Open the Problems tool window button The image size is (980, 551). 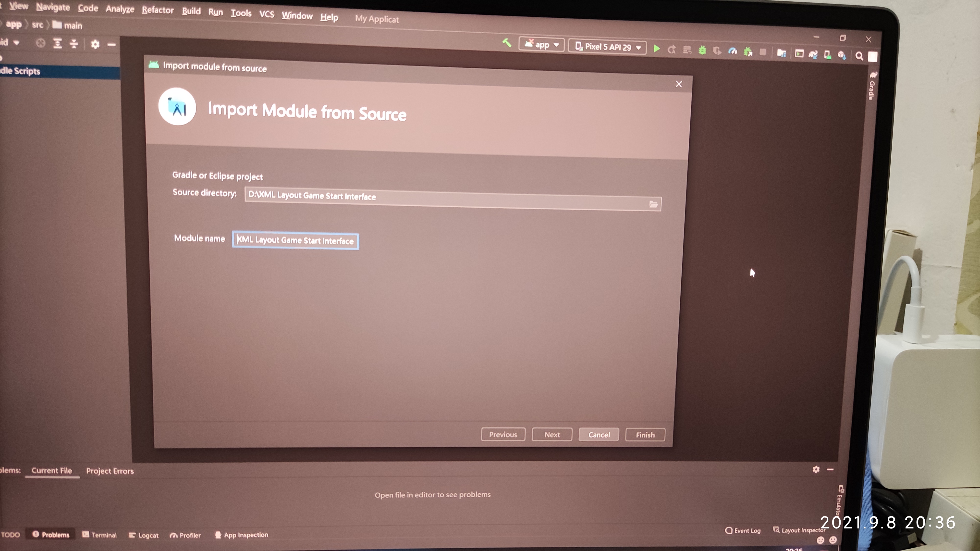[x=51, y=534]
